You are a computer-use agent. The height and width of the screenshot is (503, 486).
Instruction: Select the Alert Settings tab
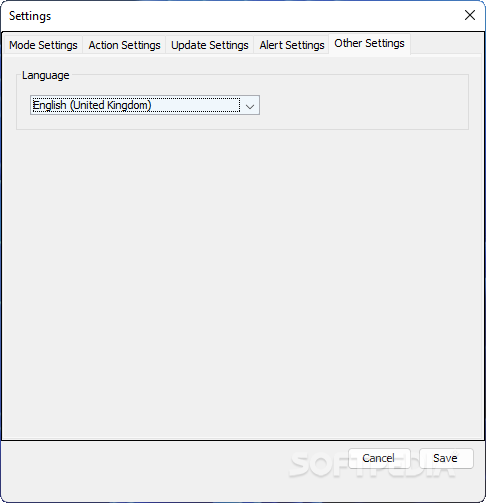pos(292,45)
